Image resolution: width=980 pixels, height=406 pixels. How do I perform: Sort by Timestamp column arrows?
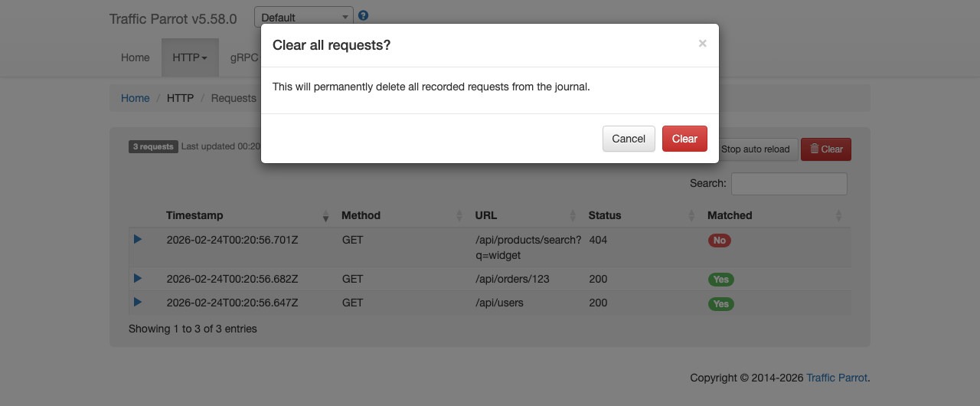[x=325, y=216]
